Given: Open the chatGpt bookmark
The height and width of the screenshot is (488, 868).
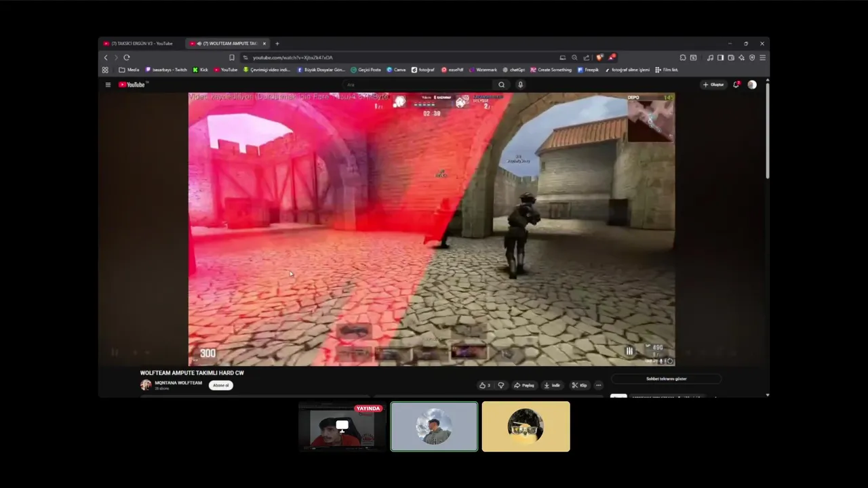Looking at the screenshot, I should click(x=514, y=70).
